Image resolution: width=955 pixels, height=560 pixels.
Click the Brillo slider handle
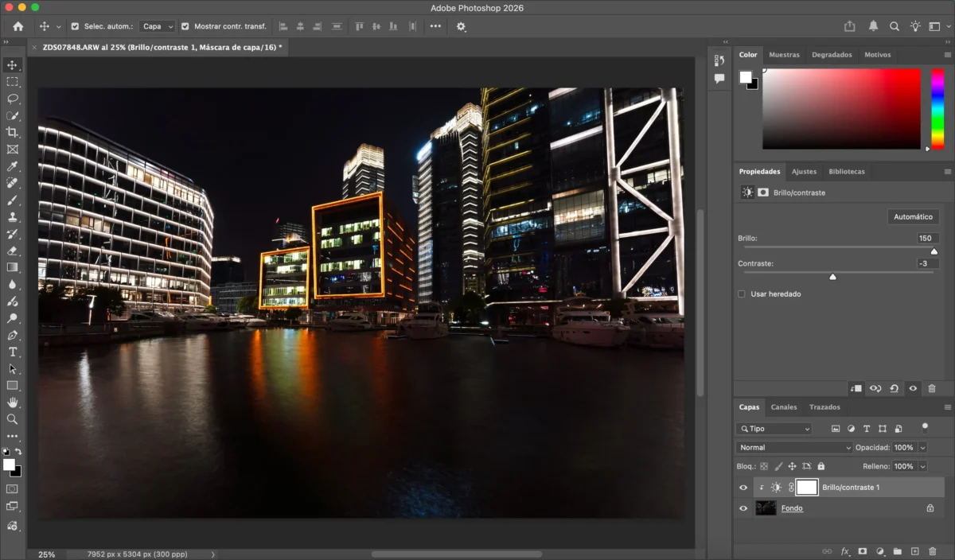coord(934,251)
